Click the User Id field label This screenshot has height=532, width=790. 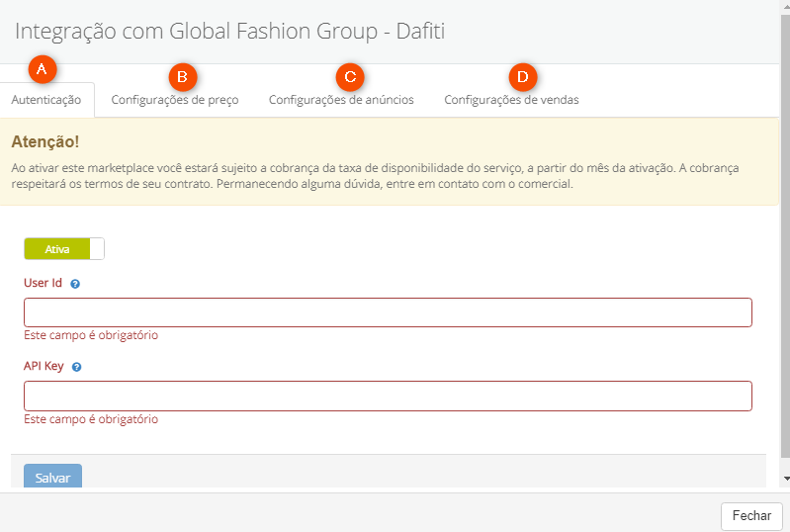(43, 283)
